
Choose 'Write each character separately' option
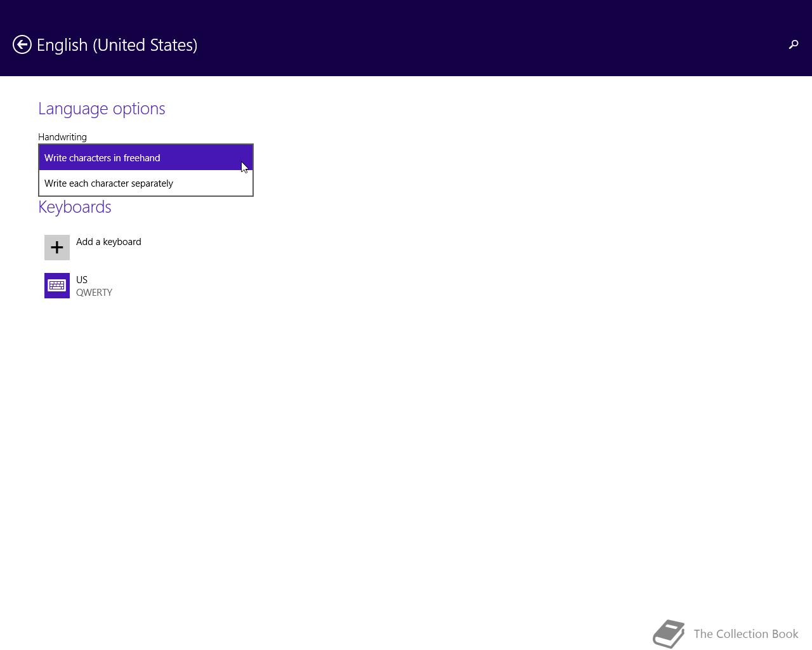tap(146, 183)
